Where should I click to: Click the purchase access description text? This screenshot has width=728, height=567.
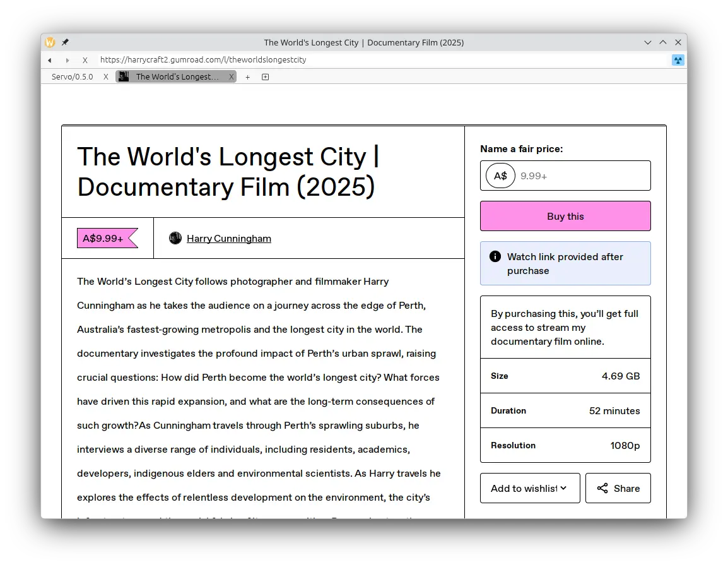point(565,328)
